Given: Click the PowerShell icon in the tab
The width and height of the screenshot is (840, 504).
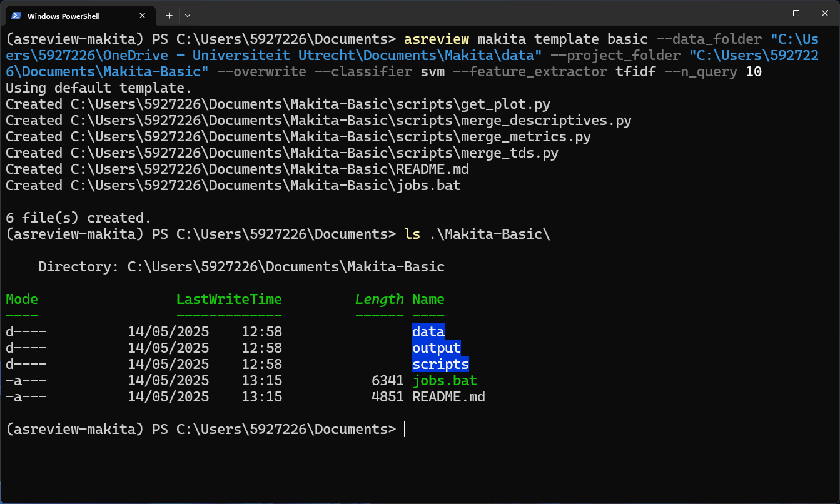Looking at the screenshot, I should coord(16,16).
